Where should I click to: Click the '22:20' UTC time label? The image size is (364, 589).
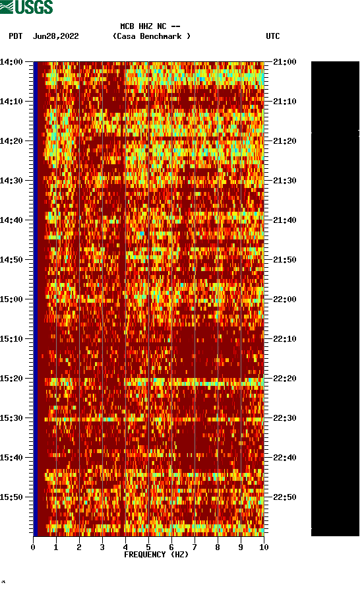point(285,379)
